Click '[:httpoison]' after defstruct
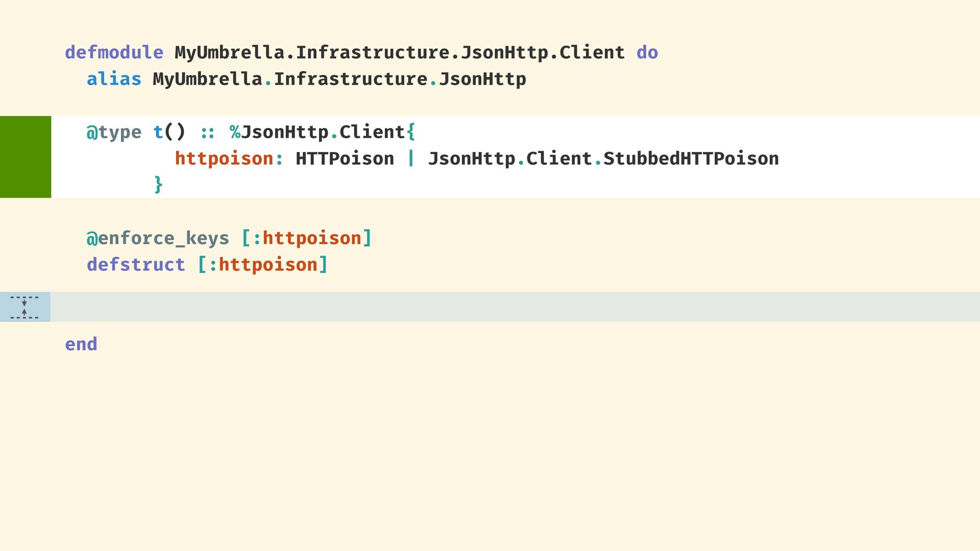 (x=262, y=265)
